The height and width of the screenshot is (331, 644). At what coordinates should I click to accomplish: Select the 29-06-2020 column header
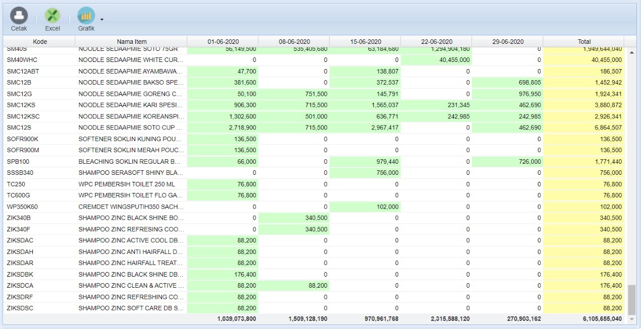click(x=508, y=42)
